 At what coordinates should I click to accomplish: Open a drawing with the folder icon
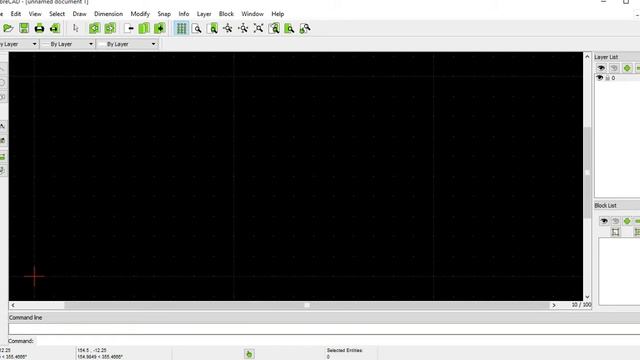8,28
